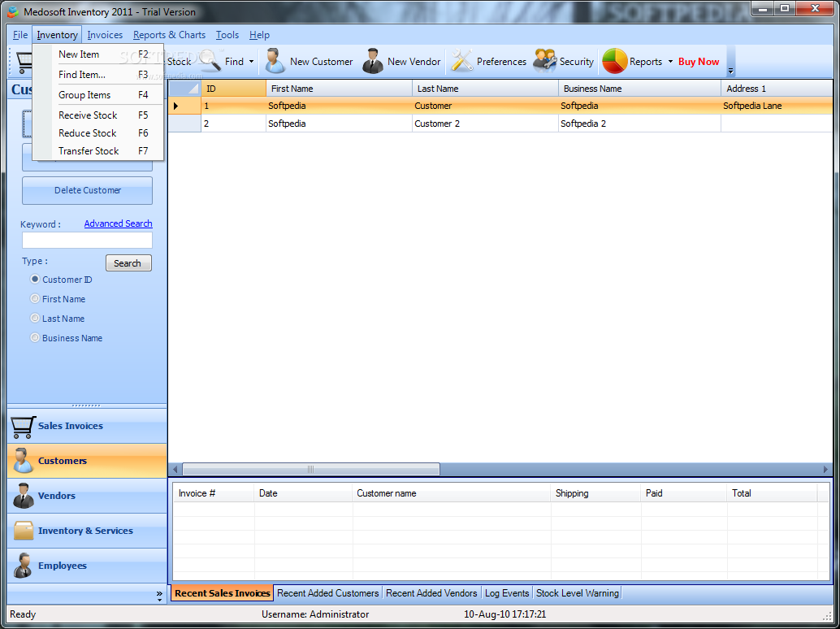The image size is (840, 629).
Task: Select the row selector for customer 2
Action: pos(185,124)
